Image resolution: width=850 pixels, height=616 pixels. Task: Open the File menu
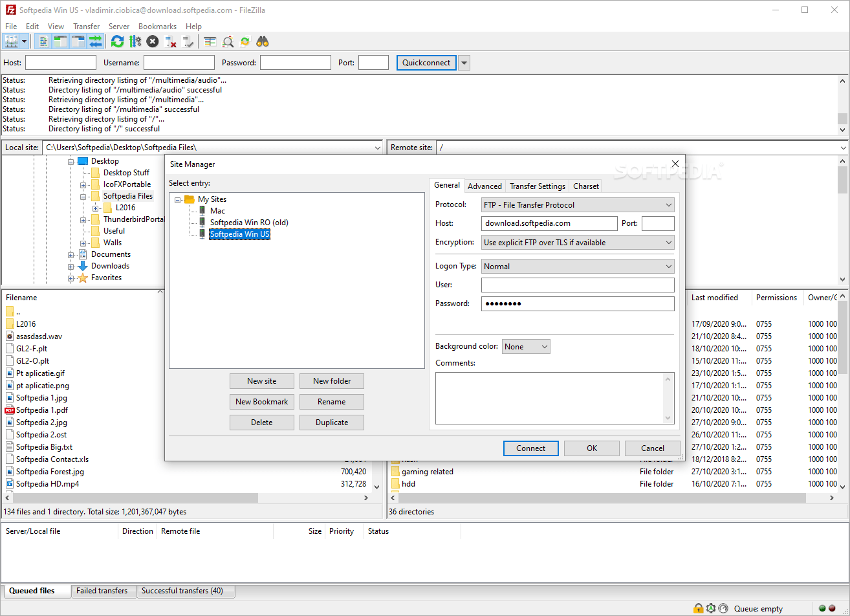pyautogui.click(x=11, y=27)
